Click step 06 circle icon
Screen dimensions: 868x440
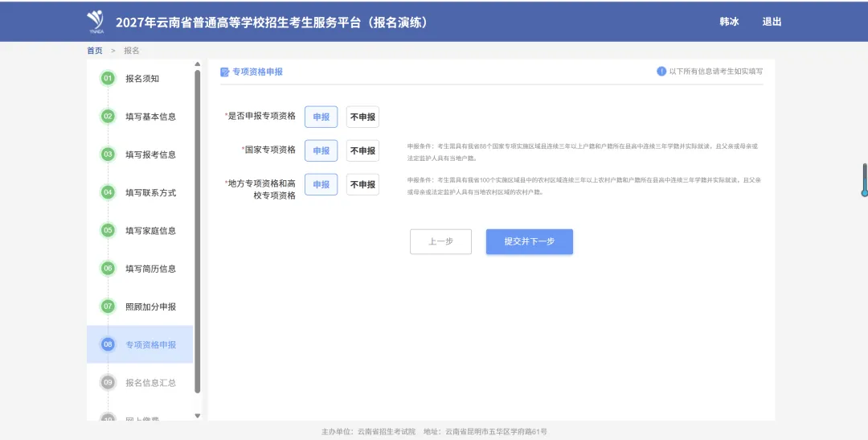(108, 268)
